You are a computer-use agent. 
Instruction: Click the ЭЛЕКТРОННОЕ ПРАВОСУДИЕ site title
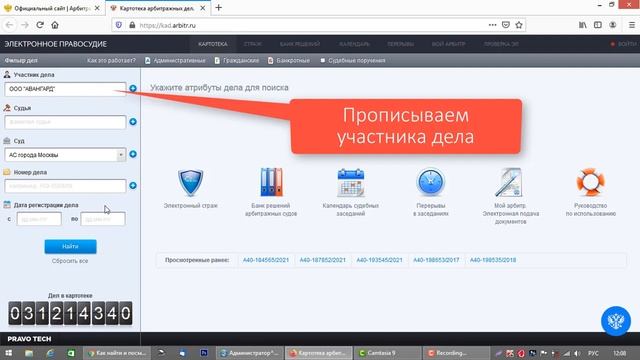pyautogui.click(x=56, y=44)
